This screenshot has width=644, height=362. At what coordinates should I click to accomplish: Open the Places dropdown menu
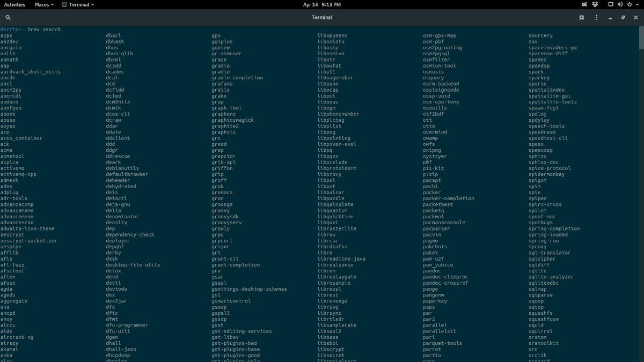[44, 4]
